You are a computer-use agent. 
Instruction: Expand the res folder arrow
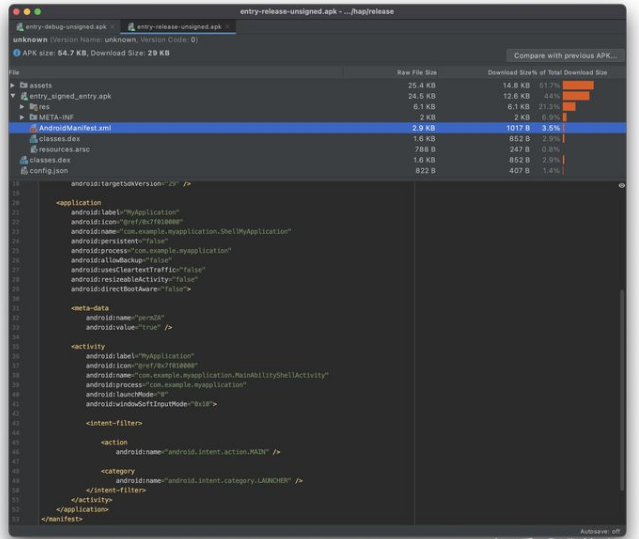22,106
